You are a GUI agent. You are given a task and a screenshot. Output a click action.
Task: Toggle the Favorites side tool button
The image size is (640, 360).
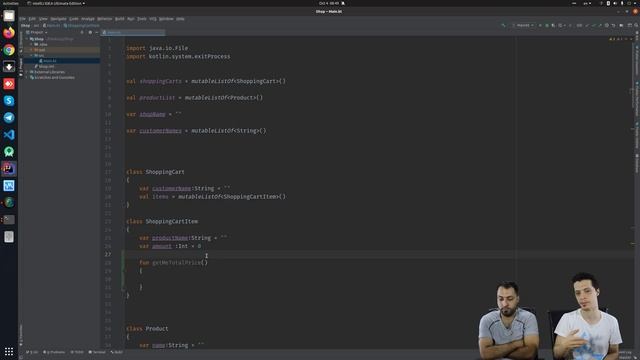[21, 335]
